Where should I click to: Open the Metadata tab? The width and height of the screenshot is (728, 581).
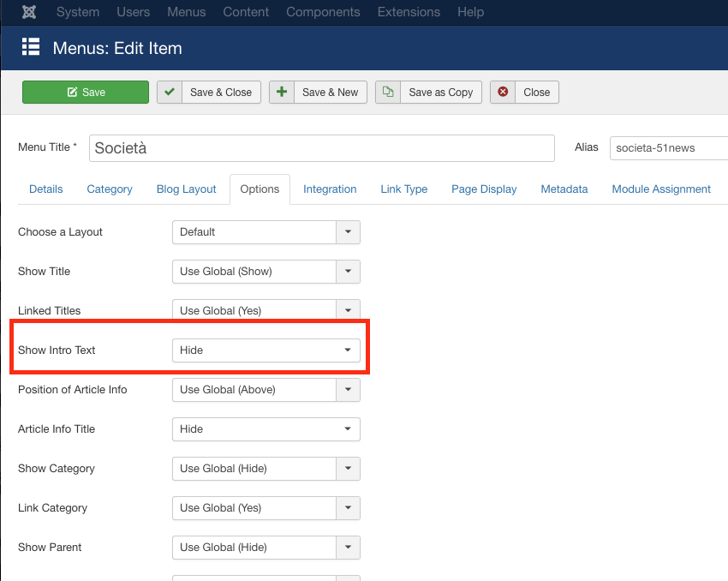point(564,189)
